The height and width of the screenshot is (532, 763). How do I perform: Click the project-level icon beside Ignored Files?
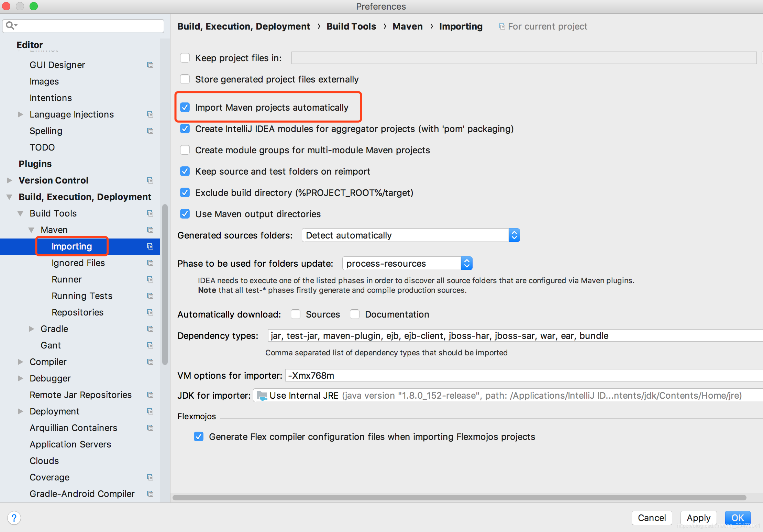(x=150, y=263)
